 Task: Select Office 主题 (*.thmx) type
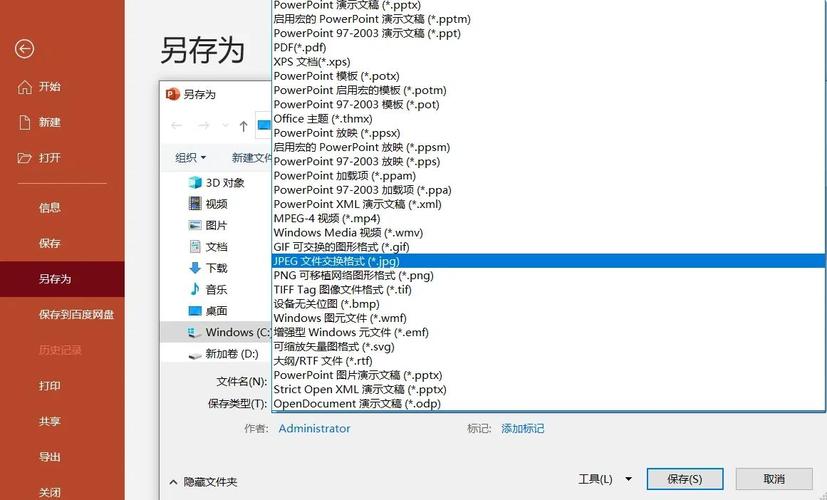click(549, 119)
